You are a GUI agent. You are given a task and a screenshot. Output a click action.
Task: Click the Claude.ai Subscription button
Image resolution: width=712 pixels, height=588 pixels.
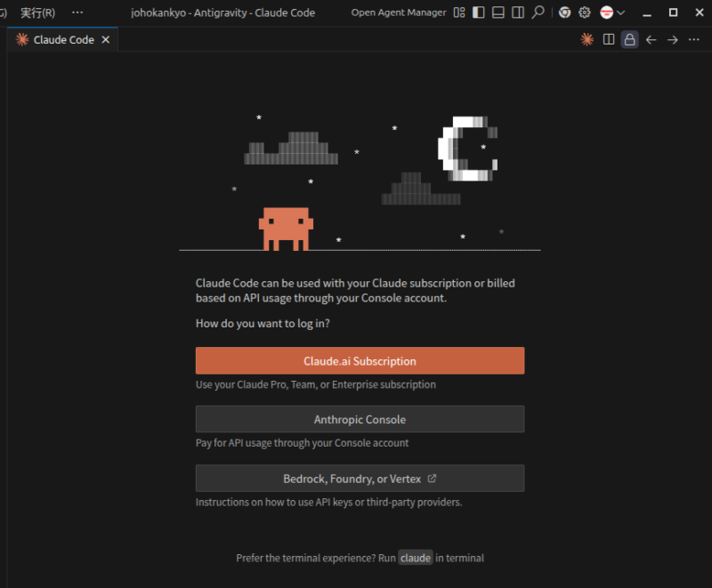coord(360,361)
